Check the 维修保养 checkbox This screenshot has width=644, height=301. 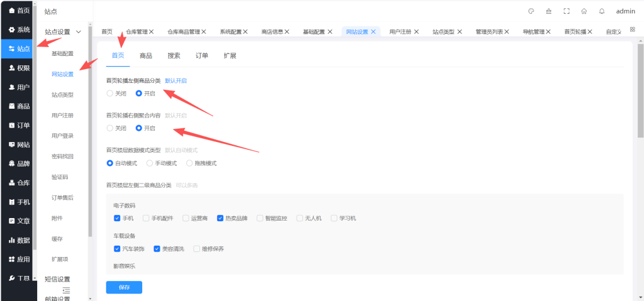(197, 249)
